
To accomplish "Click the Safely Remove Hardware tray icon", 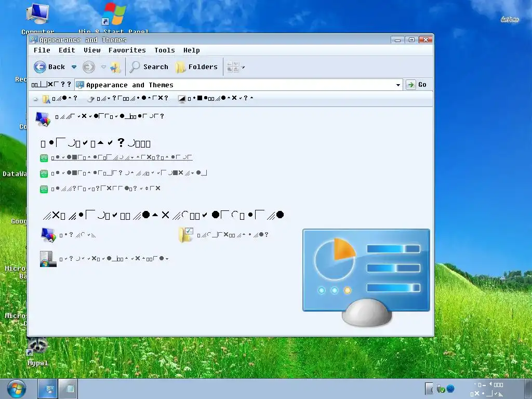I will coord(441,389).
